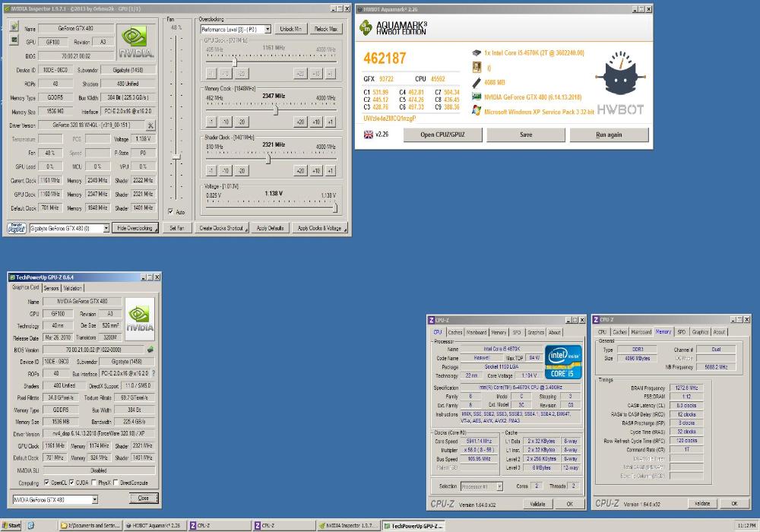Open SPD tab in right CPU-Z window

682,332
